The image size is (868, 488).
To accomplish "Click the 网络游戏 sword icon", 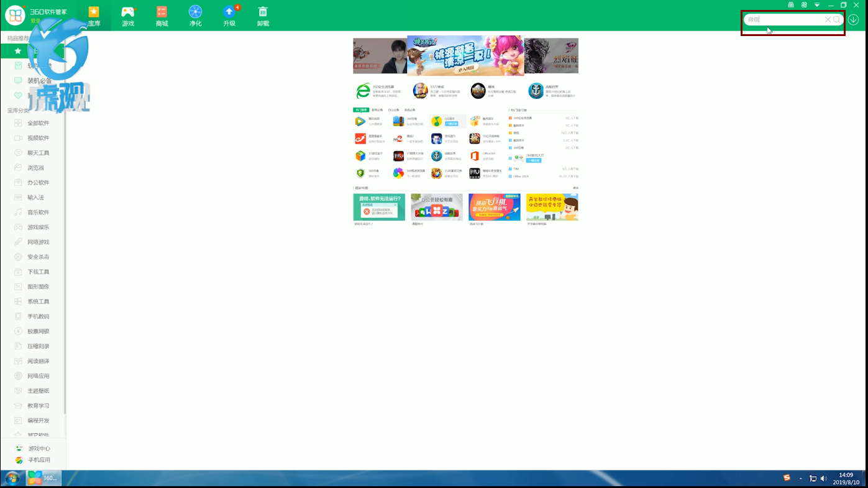I will [18, 242].
